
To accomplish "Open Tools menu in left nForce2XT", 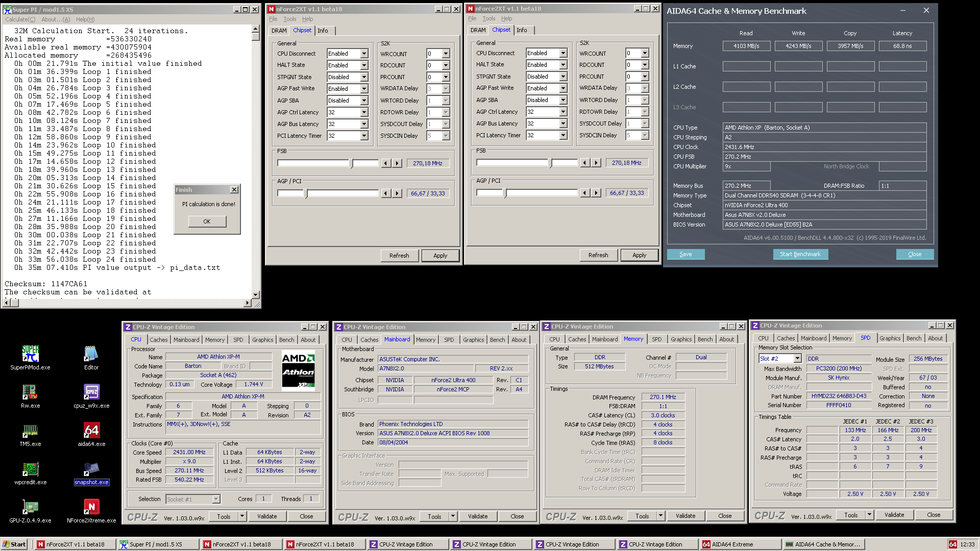I will coord(289,19).
